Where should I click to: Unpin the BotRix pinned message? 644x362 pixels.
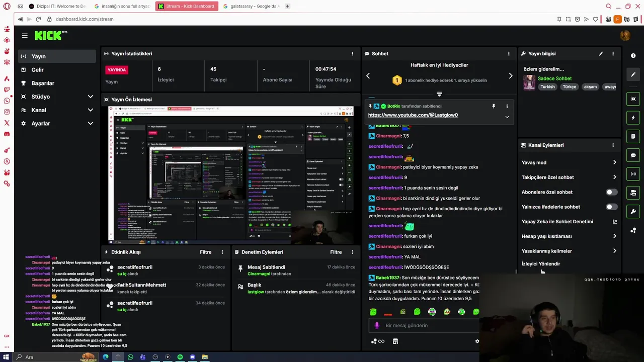tap(494, 106)
